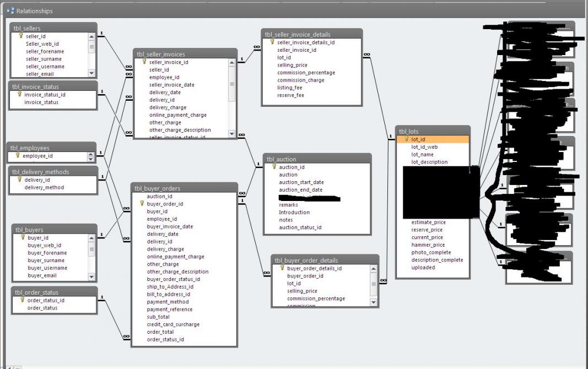Select the lot_description field in tbl_lots
The height and width of the screenshot is (369, 588).
tap(429, 162)
